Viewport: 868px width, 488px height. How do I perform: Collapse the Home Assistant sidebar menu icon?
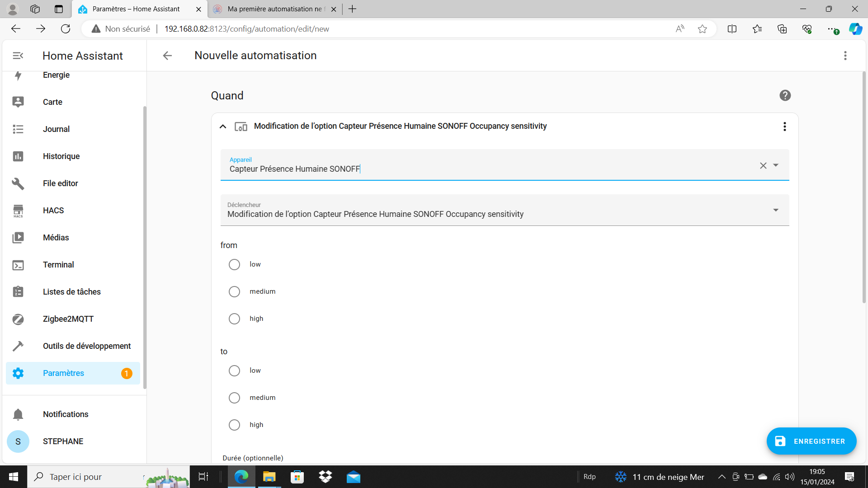coord(18,56)
